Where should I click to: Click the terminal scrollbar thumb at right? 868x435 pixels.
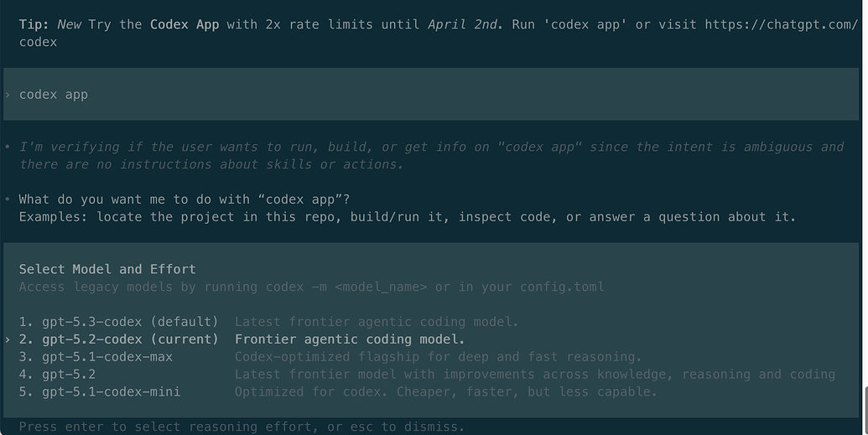pyautogui.click(x=865, y=412)
